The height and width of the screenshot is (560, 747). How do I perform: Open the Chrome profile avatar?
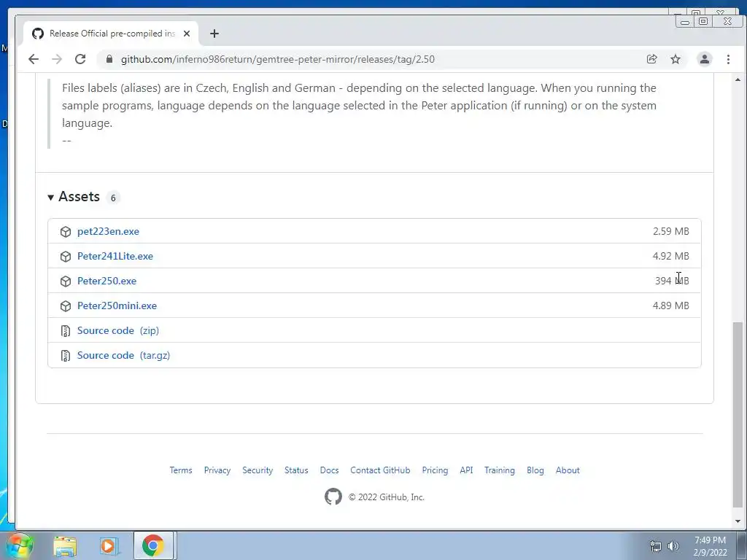tap(704, 59)
